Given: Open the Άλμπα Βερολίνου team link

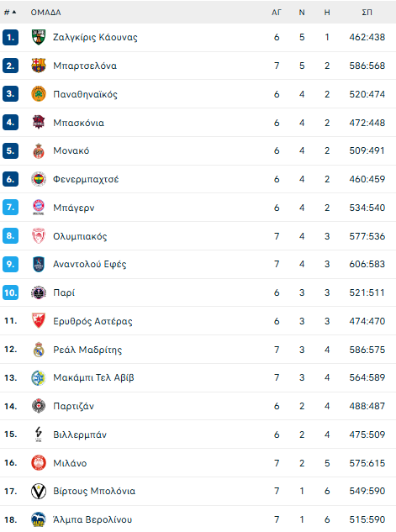Looking at the screenshot, I should 92,519.
